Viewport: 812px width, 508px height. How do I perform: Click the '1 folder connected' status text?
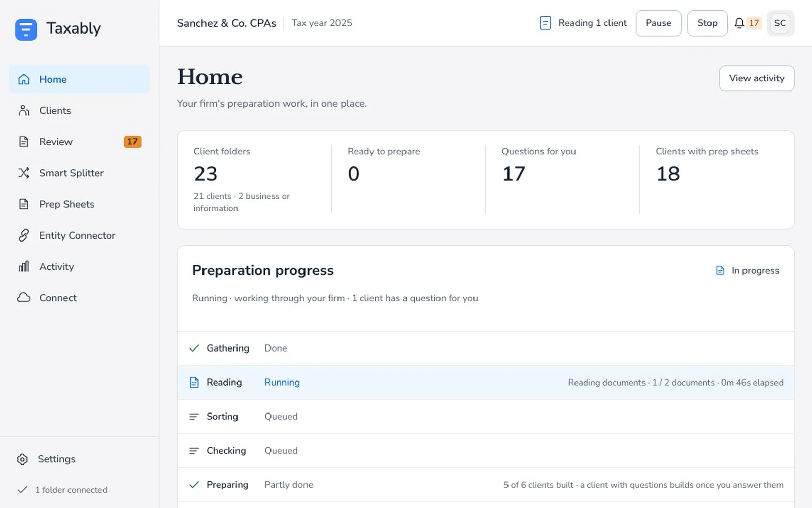pyautogui.click(x=71, y=490)
